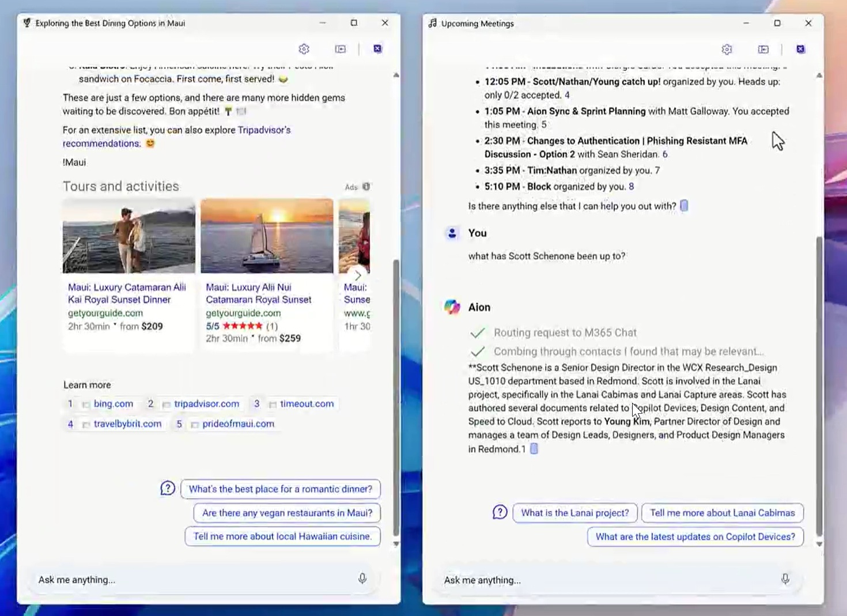Viewport: 847px width, 616px height.
Task: Click Young Kim name in Aion response
Action: (627, 421)
